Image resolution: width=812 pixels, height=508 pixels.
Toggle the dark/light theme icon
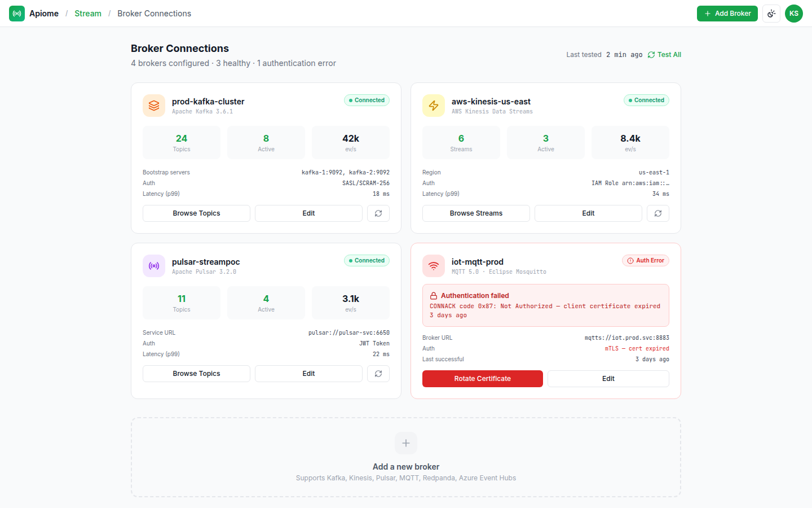coord(771,14)
